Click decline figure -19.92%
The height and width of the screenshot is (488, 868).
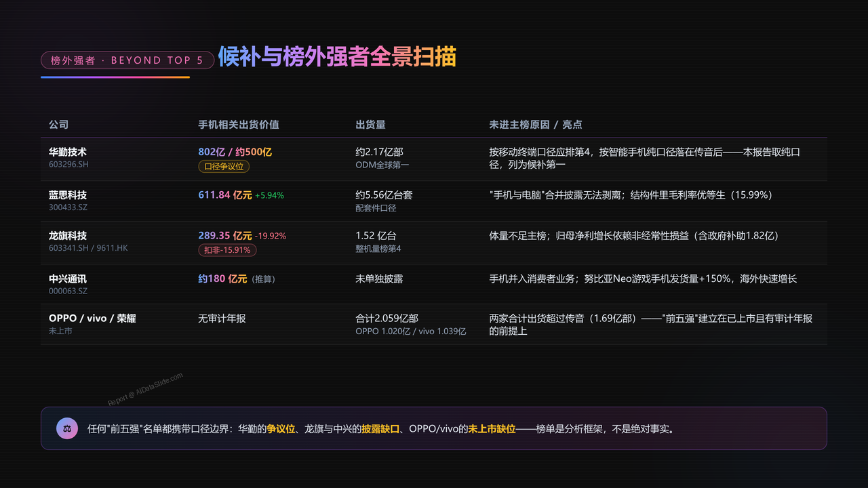pyautogui.click(x=271, y=236)
